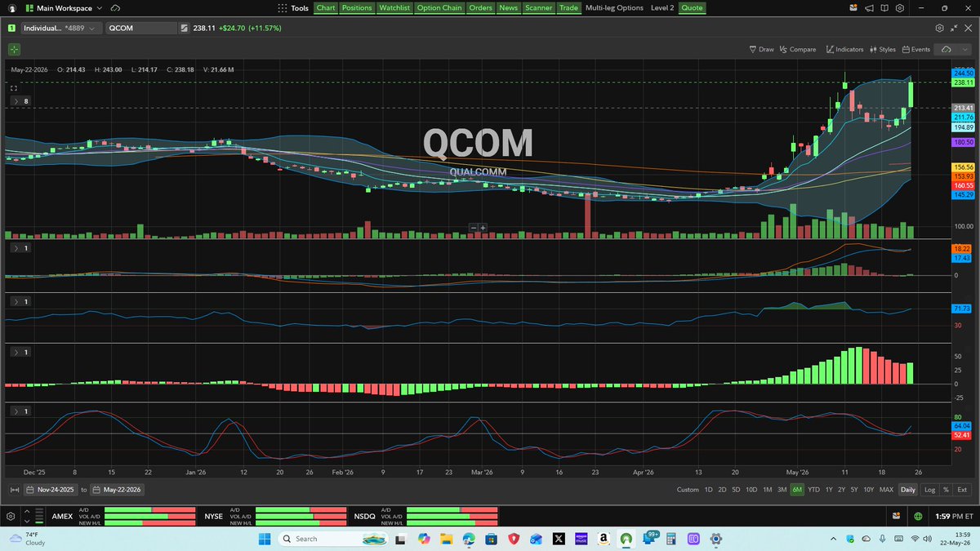Switch to the Quote tab
The image size is (980, 551).
(x=692, y=7)
